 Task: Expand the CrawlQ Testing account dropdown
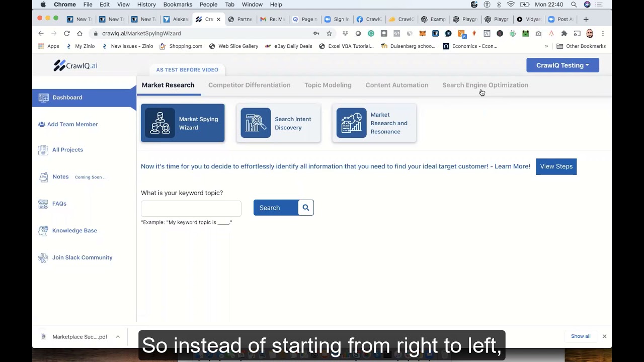pos(562,65)
